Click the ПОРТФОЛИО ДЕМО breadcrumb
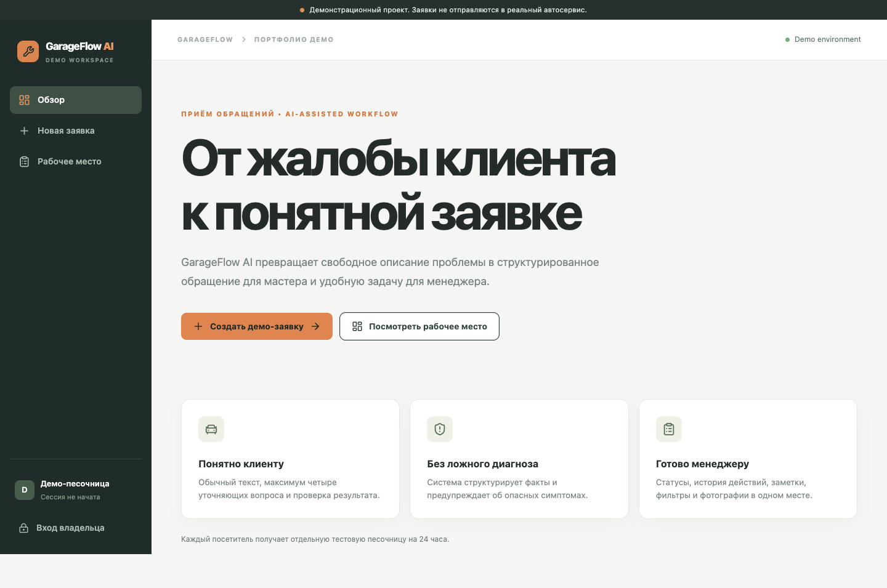887x588 pixels. tap(294, 39)
